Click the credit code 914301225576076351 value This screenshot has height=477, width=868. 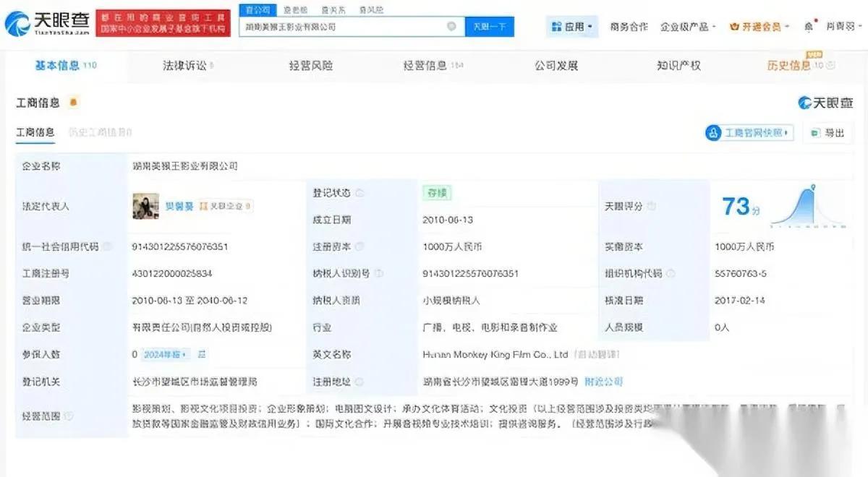point(180,246)
